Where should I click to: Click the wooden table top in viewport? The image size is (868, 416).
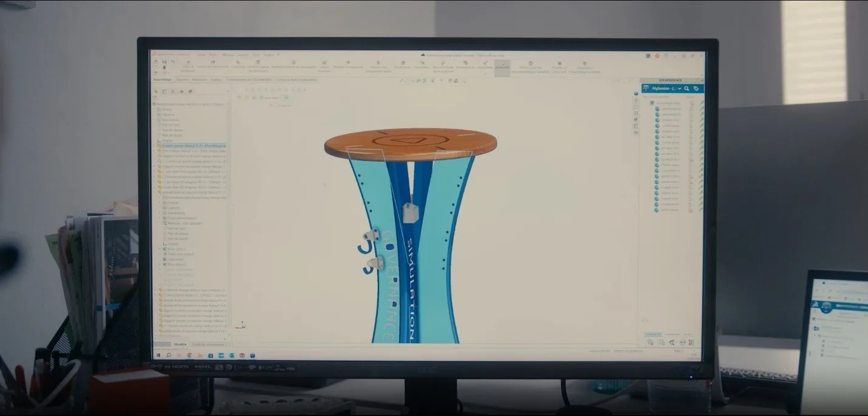(410, 145)
